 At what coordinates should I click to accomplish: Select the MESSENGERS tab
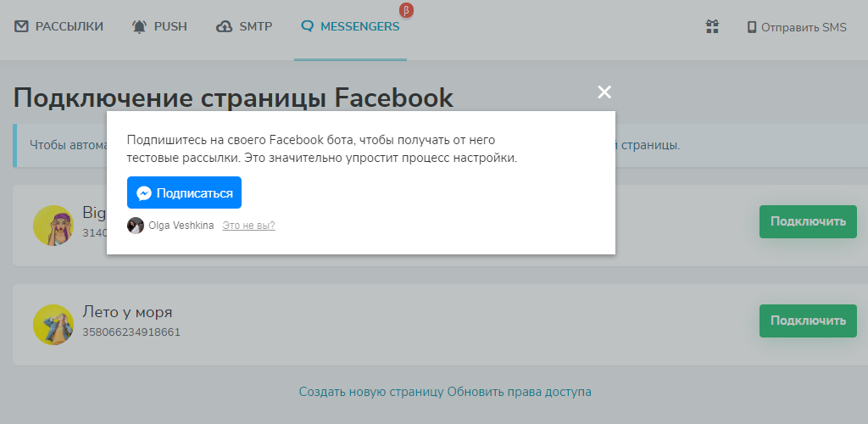(x=350, y=26)
